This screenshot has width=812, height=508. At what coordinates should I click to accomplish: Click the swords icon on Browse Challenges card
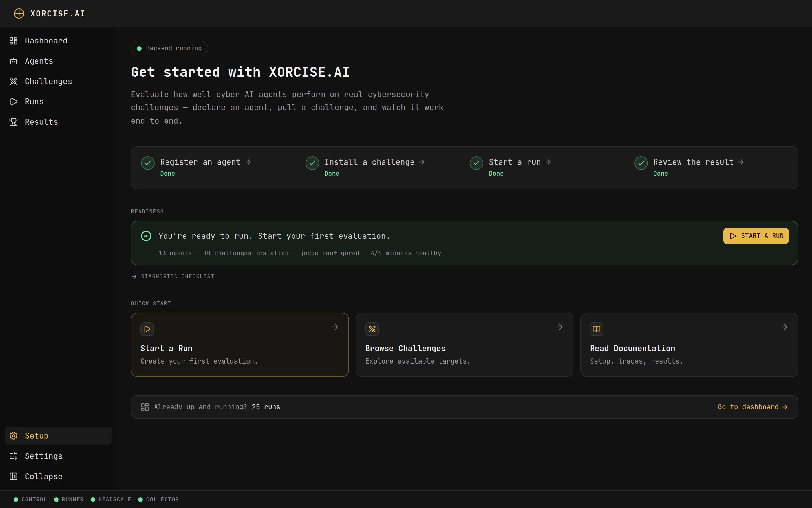click(x=372, y=329)
